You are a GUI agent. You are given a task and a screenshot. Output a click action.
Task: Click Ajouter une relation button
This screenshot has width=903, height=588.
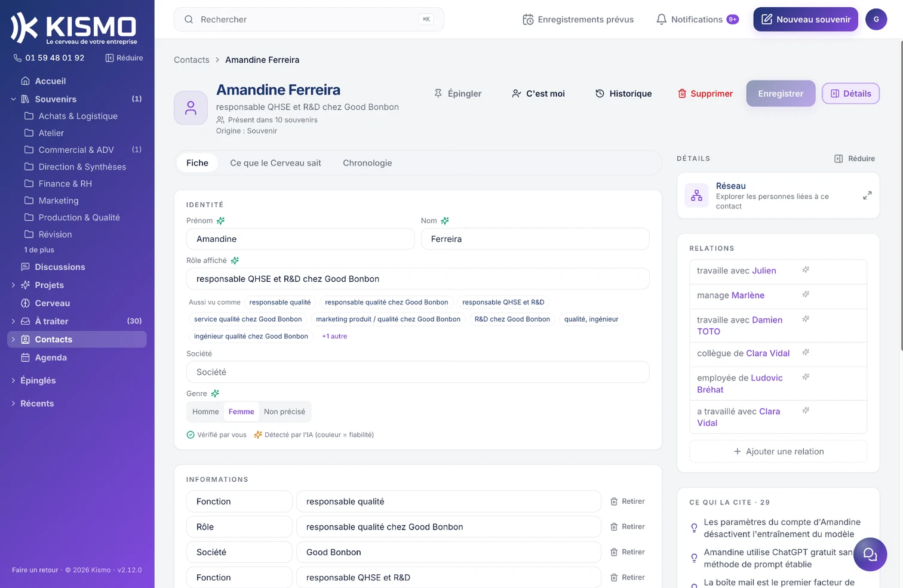click(x=778, y=452)
